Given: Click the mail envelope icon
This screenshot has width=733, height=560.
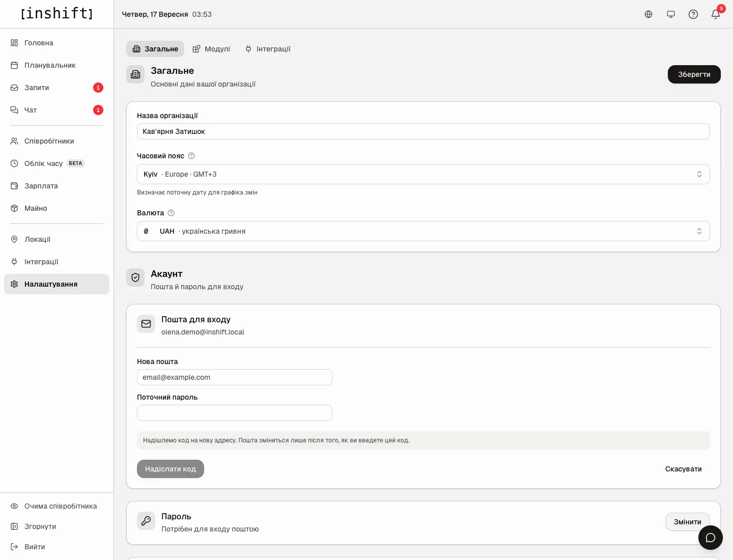Looking at the screenshot, I should [146, 324].
